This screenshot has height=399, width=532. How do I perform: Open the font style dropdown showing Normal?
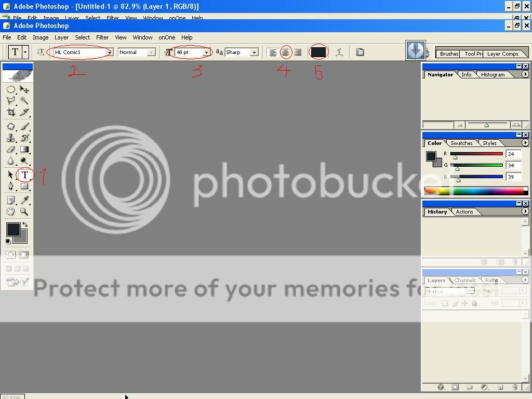tap(151, 52)
